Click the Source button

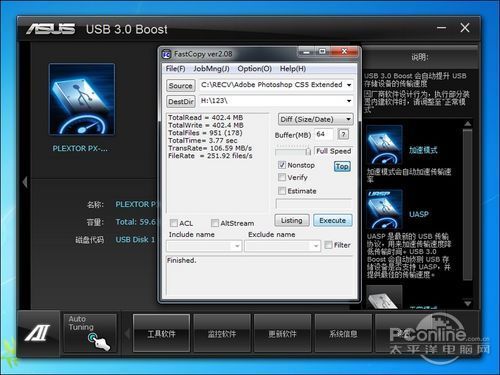click(181, 86)
